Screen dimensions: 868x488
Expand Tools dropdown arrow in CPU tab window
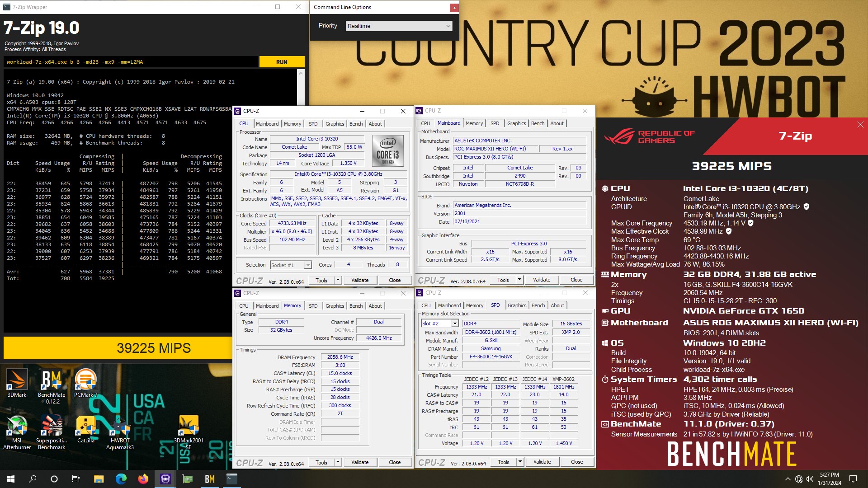[338, 280]
